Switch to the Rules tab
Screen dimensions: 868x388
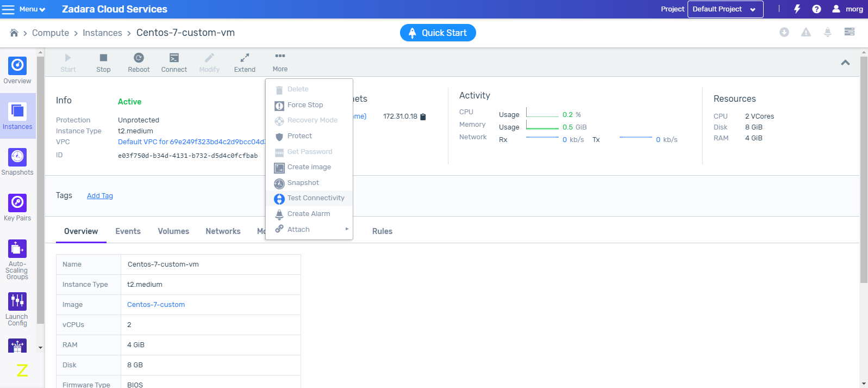coord(382,231)
